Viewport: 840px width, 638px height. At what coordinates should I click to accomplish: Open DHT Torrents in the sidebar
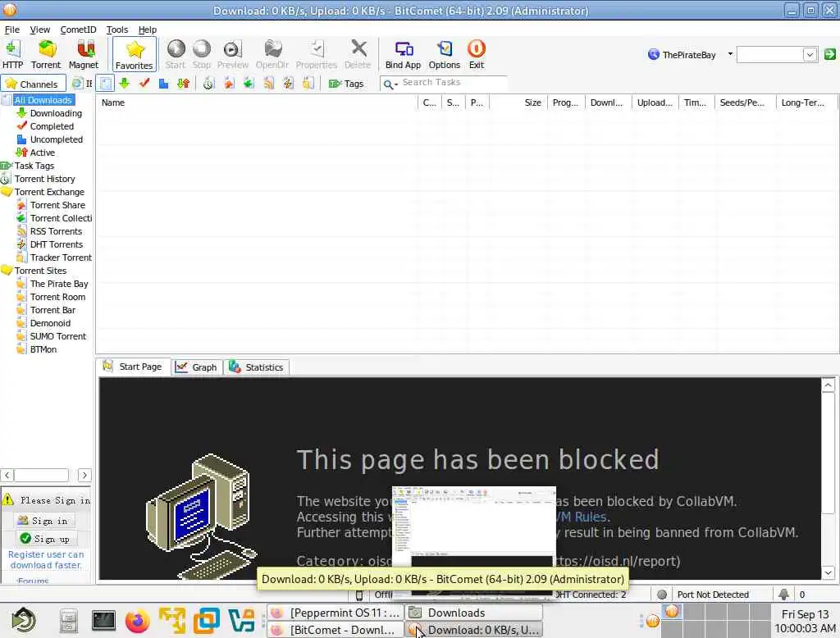pos(57,244)
